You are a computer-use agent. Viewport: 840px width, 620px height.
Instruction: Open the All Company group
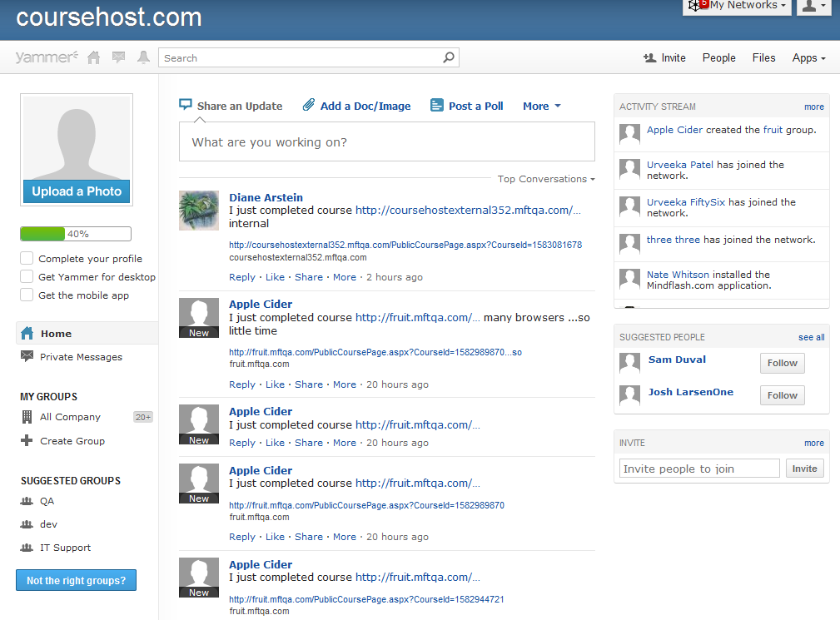pos(70,417)
